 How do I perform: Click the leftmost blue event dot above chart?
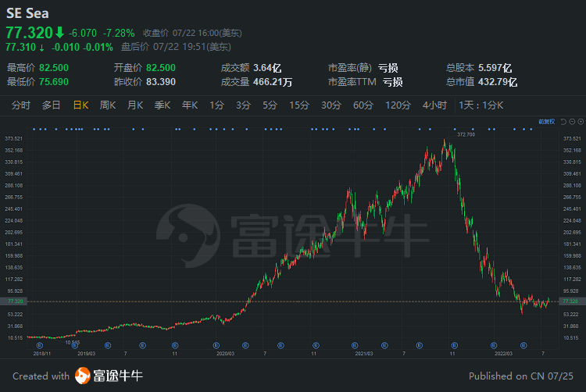tap(34, 129)
